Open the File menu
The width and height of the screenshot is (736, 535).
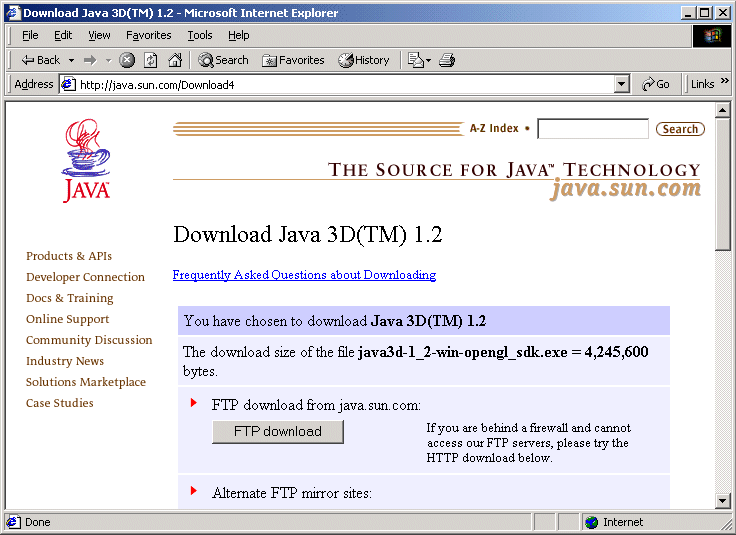click(30, 35)
